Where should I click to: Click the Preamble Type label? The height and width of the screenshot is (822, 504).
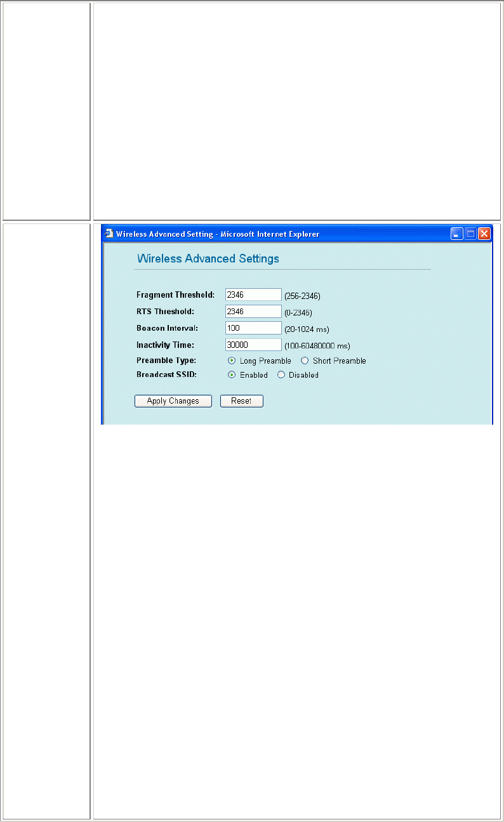(x=166, y=361)
